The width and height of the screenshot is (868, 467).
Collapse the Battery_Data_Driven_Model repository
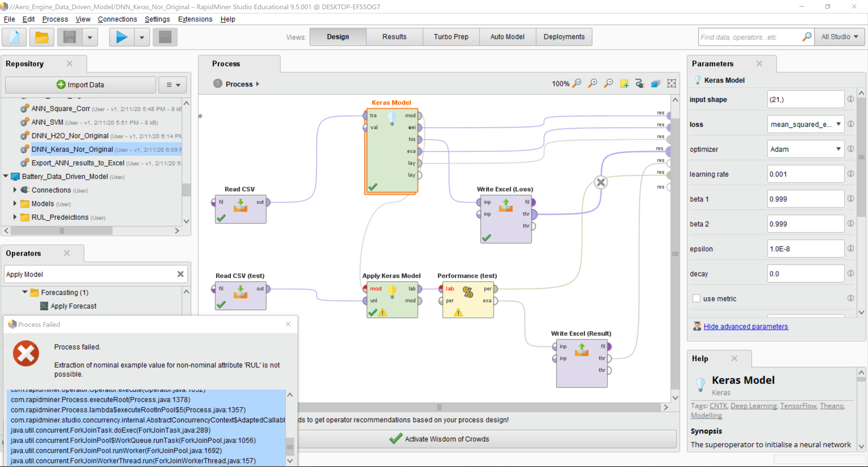pyautogui.click(x=6, y=177)
